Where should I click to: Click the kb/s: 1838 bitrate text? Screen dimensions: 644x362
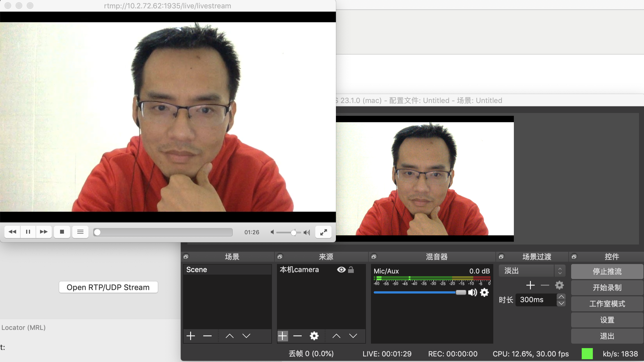point(620,354)
